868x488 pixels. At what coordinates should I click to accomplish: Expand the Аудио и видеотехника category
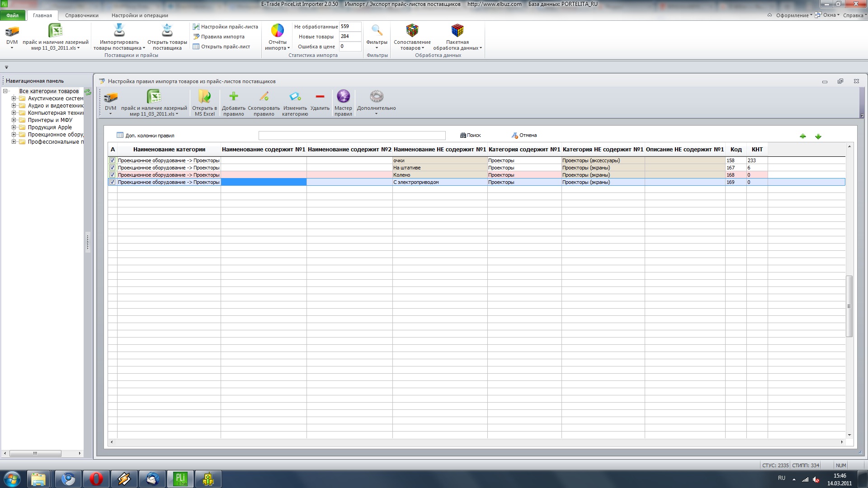tap(14, 106)
